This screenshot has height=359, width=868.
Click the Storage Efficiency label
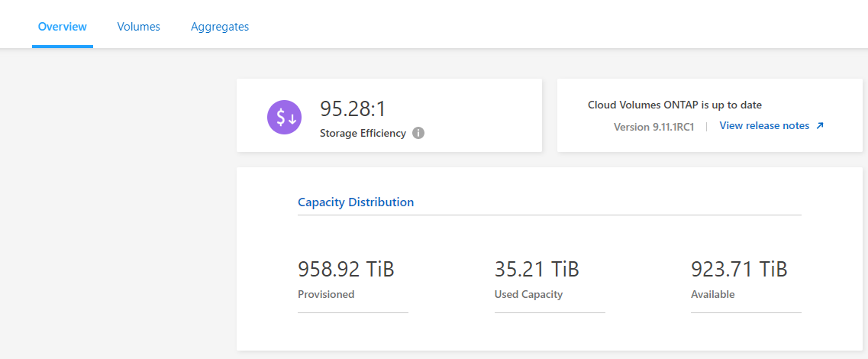[x=363, y=133]
